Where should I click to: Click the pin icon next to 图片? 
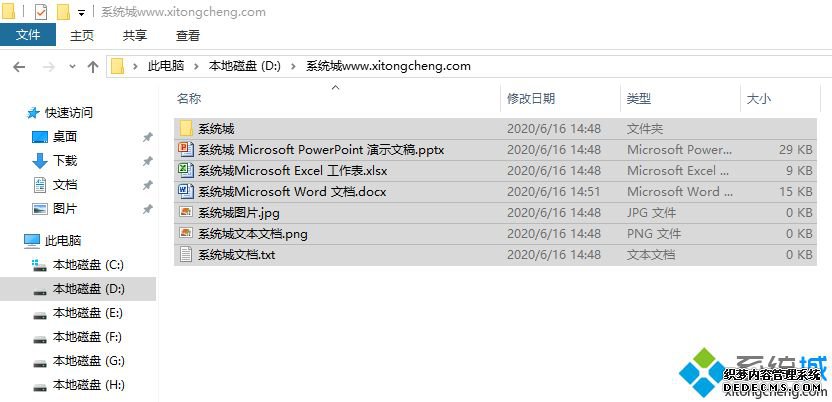click(x=148, y=209)
